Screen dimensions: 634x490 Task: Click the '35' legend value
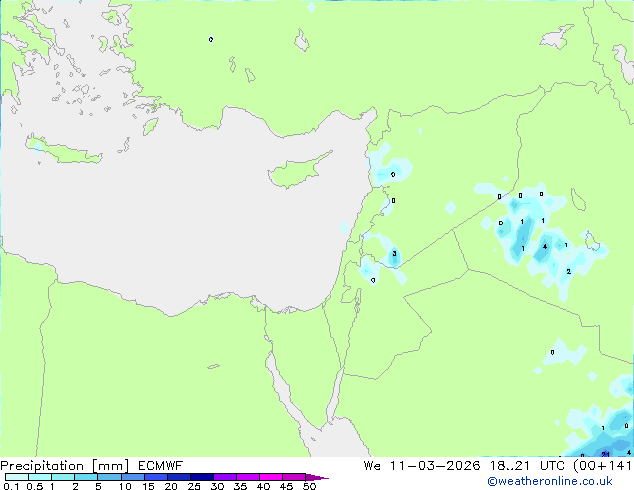240,486
